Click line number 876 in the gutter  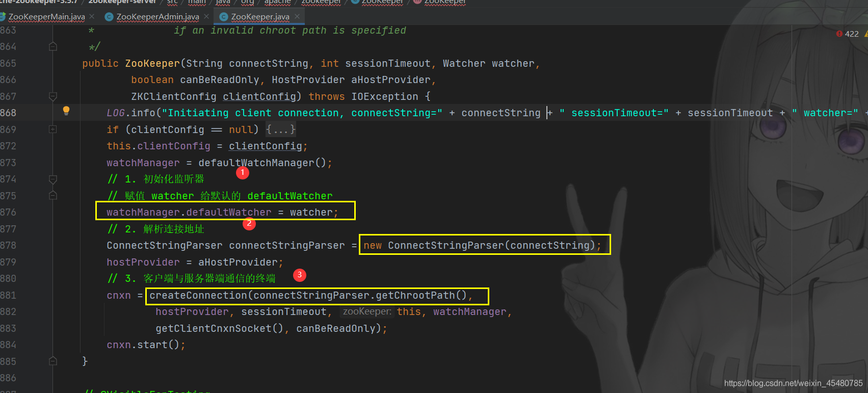pos(8,212)
